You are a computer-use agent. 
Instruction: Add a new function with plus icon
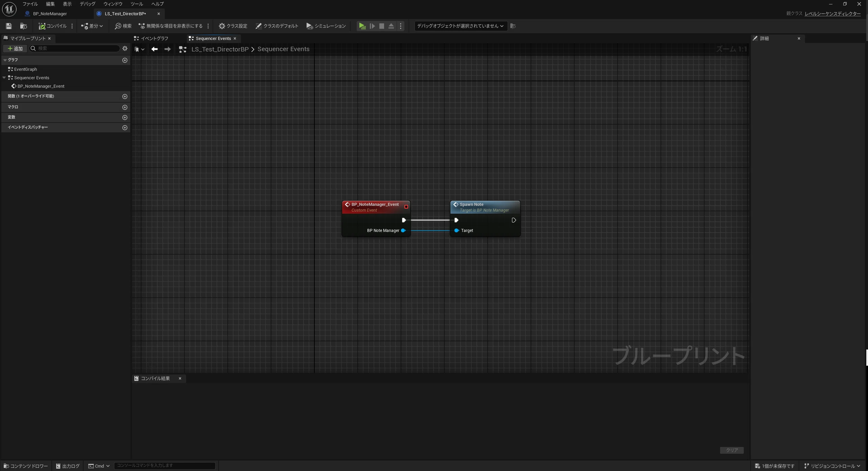coord(125,97)
